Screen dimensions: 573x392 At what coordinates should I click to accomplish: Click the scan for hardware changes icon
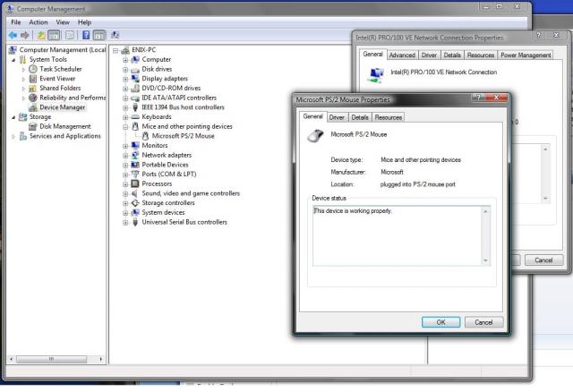115,35
